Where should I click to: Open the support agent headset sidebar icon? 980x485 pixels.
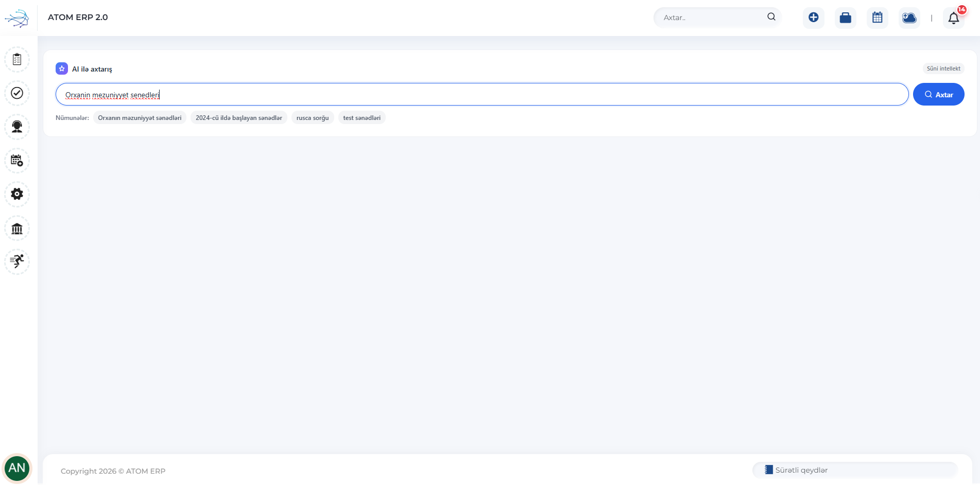click(17, 127)
